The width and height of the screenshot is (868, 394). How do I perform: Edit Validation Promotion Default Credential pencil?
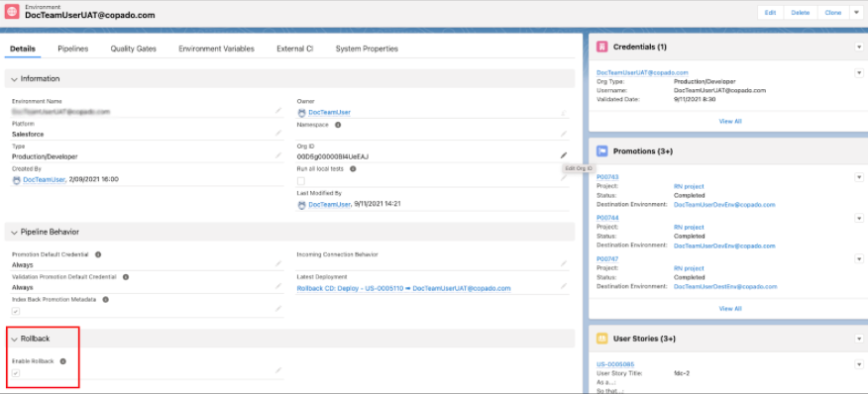[278, 286]
